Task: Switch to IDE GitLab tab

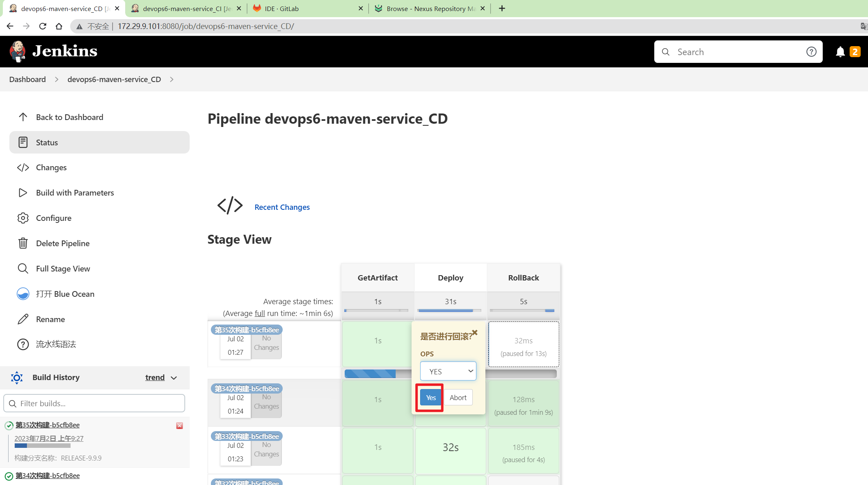Action: tap(308, 9)
